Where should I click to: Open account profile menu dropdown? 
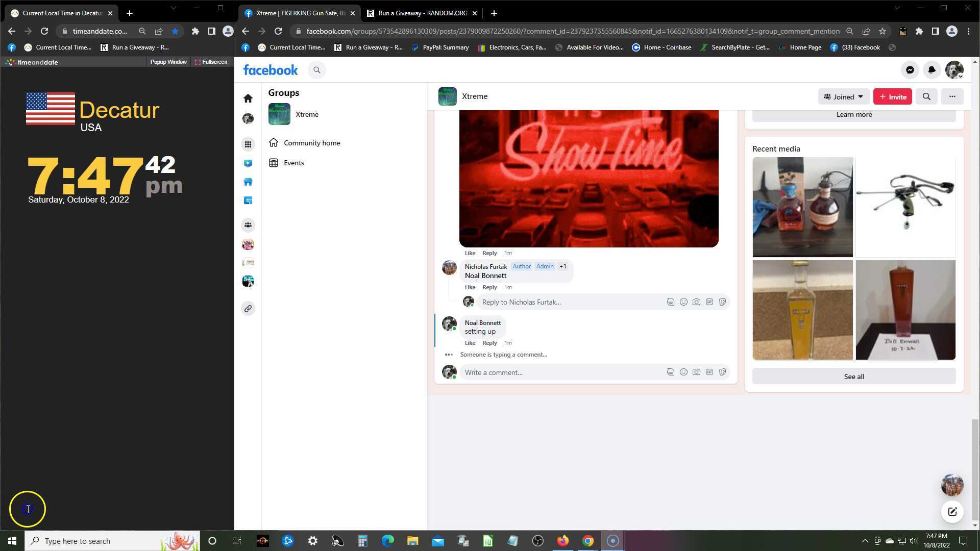click(954, 70)
